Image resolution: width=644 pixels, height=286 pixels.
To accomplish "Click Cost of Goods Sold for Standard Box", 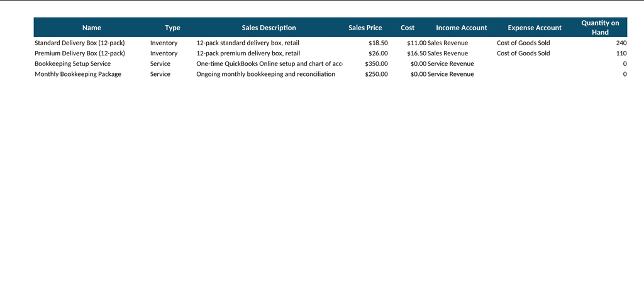I will tap(523, 43).
